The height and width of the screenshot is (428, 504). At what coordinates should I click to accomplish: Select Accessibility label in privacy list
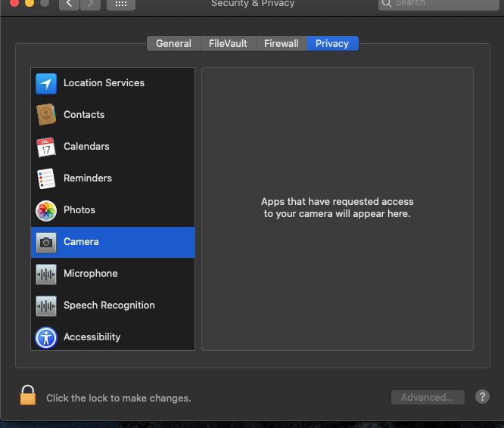(x=92, y=337)
